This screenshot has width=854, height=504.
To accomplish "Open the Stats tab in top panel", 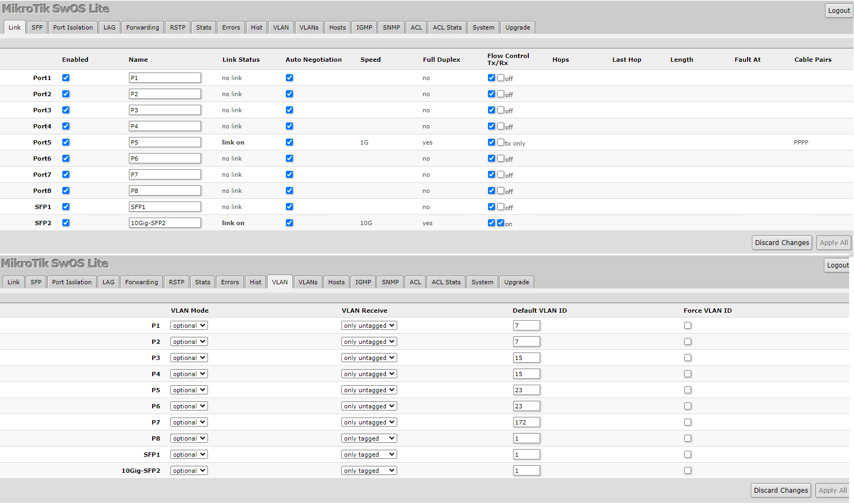I will [x=204, y=27].
